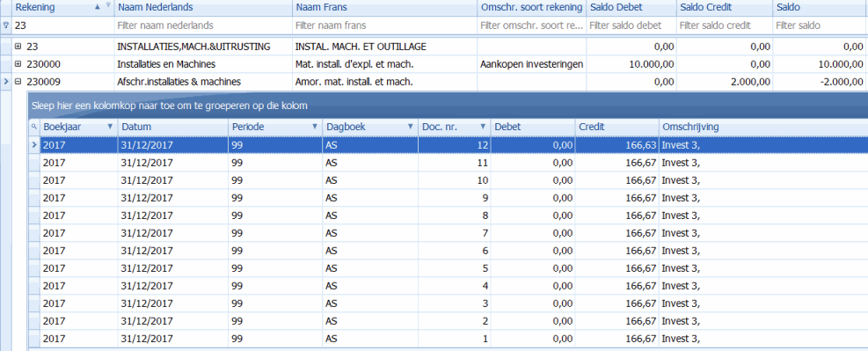Click the ascending sort arrow in Rekening header
868x351 pixels.
coord(98,6)
